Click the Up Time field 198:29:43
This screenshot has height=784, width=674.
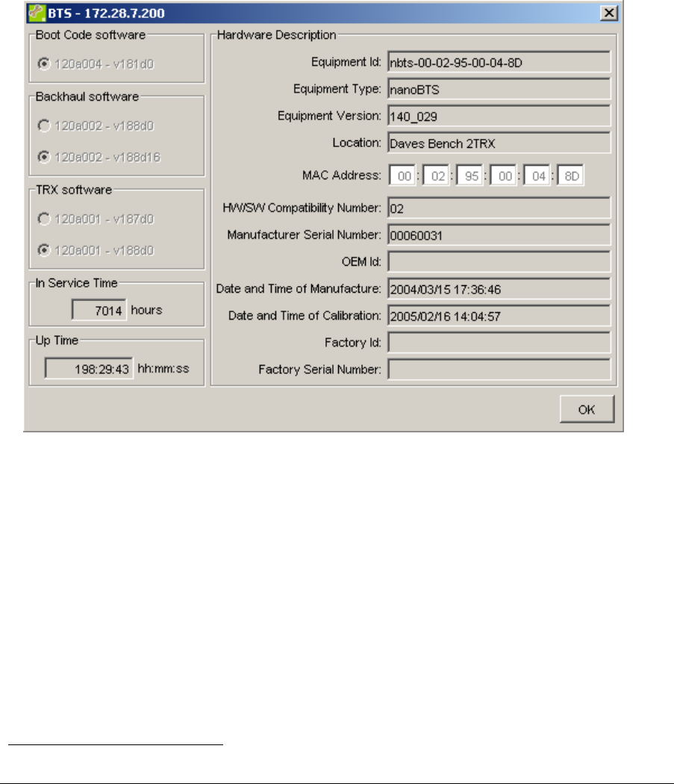pyautogui.click(x=89, y=369)
